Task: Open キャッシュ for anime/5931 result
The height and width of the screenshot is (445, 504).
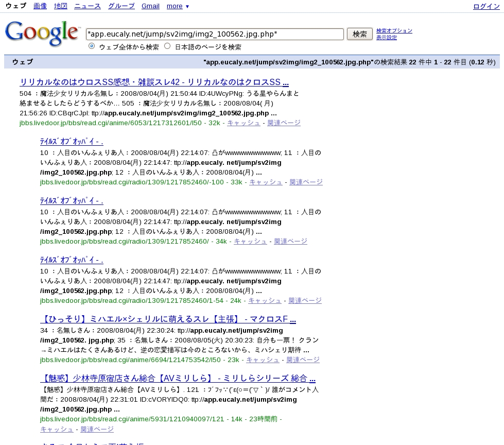Action: (x=57, y=429)
